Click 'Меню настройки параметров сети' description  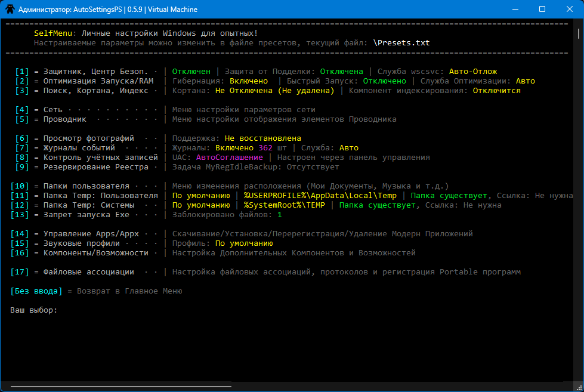(243, 110)
